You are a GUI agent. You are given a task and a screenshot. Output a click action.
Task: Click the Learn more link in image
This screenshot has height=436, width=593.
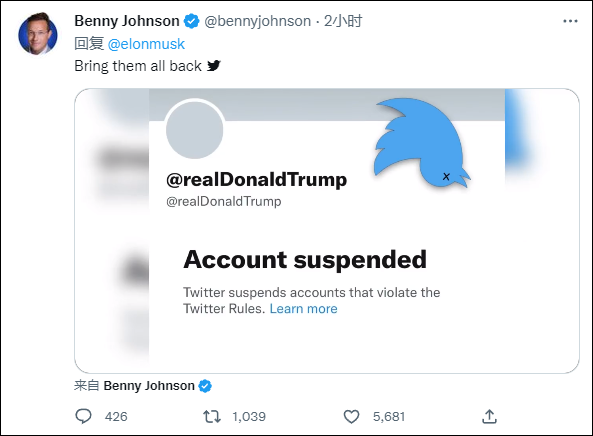tap(303, 309)
